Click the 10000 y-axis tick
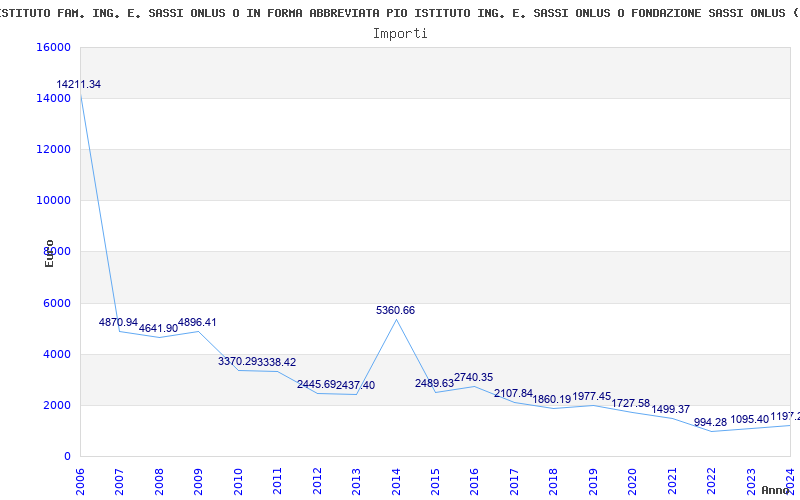The image size is (800, 500). coord(54,201)
